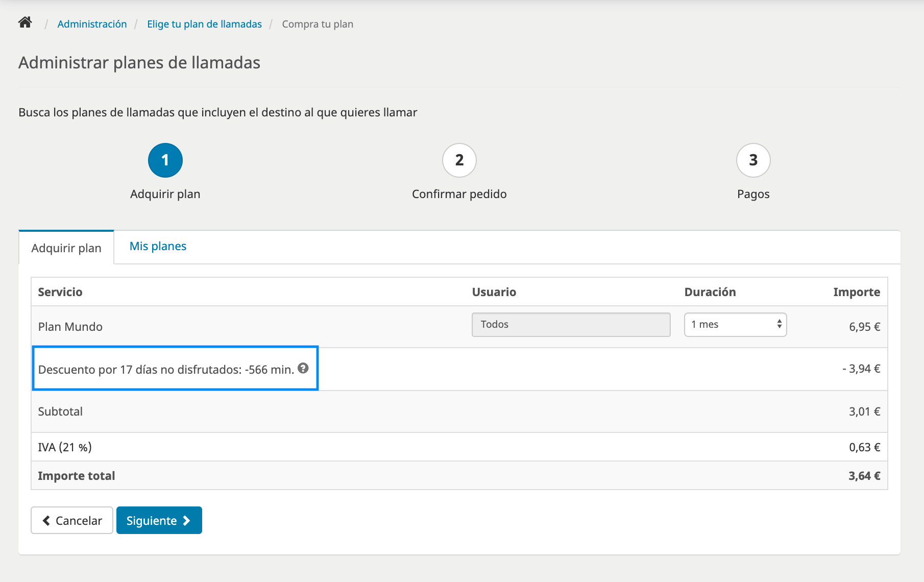Click step 1 circle icon

click(x=165, y=160)
